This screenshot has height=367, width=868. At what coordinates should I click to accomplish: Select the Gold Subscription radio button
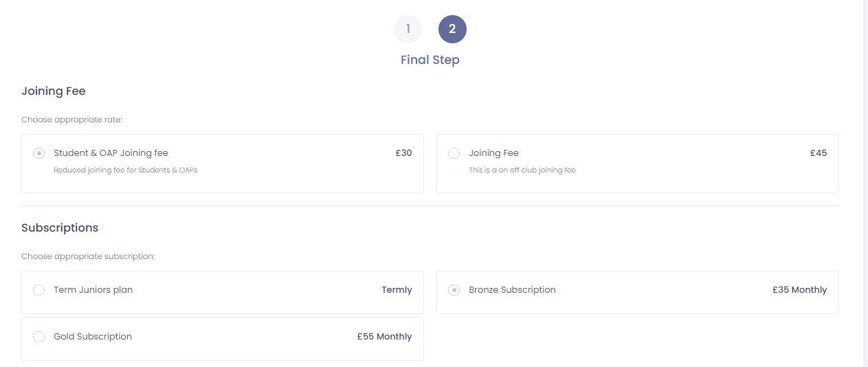(x=39, y=337)
